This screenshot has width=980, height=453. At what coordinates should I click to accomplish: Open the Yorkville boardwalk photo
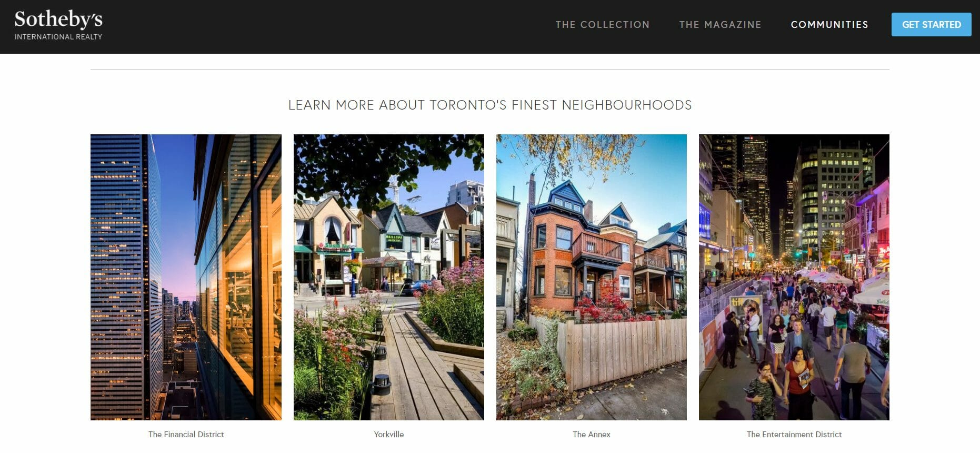(x=389, y=277)
